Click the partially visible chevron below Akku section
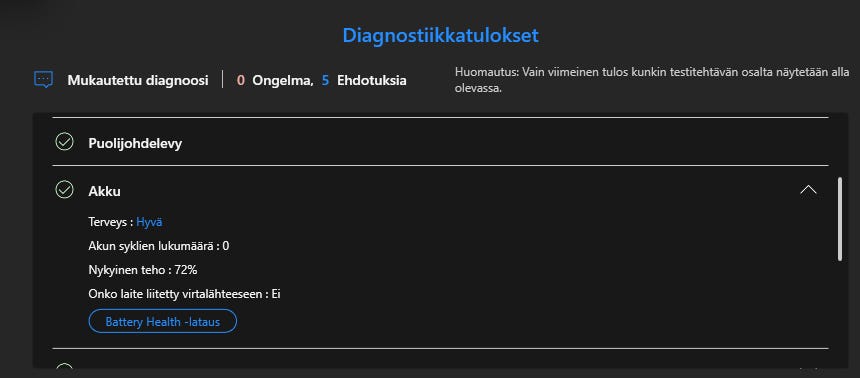860x378 pixels. click(808, 366)
